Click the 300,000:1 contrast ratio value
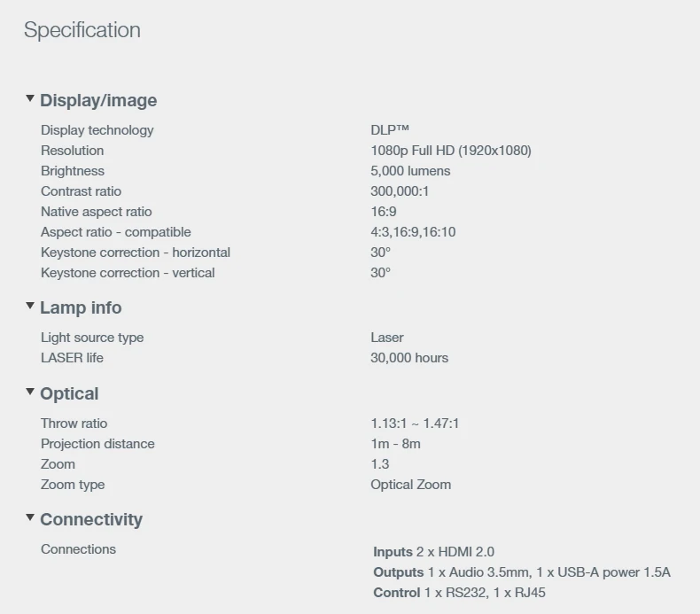Viewport: 700px width, 614px height. (400, 191)
